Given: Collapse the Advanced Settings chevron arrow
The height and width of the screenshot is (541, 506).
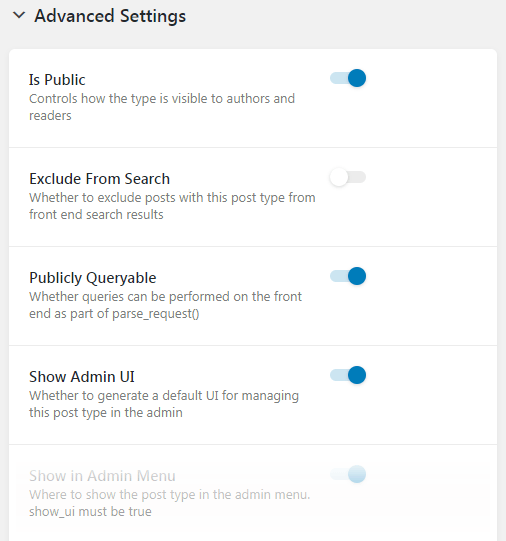Looking at the screenshot, I should pyautogui.click(x=19, y=15).
